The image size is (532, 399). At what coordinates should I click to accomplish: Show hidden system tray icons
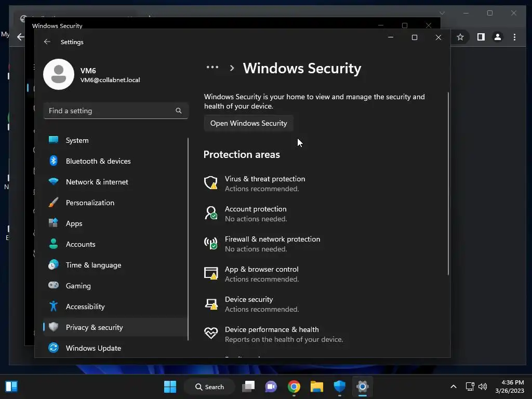click(453, 387)
